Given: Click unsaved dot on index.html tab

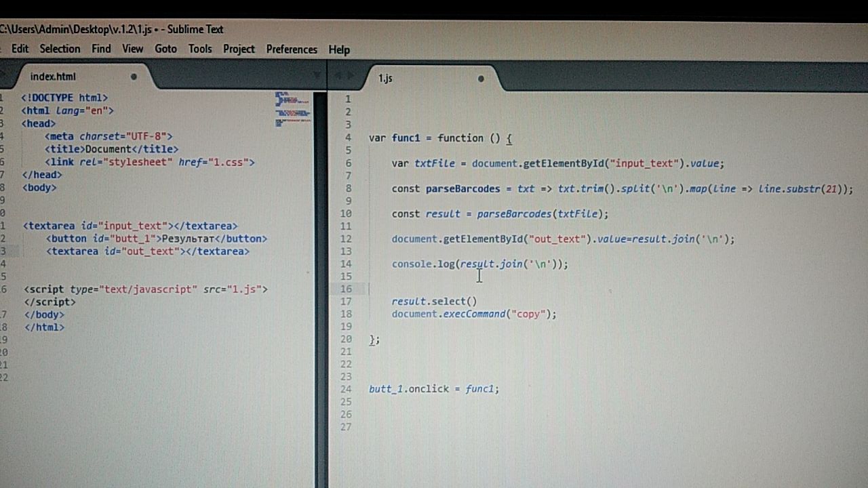Looking at the screenshot, I should pyautogui.click(x=134, y=77).
